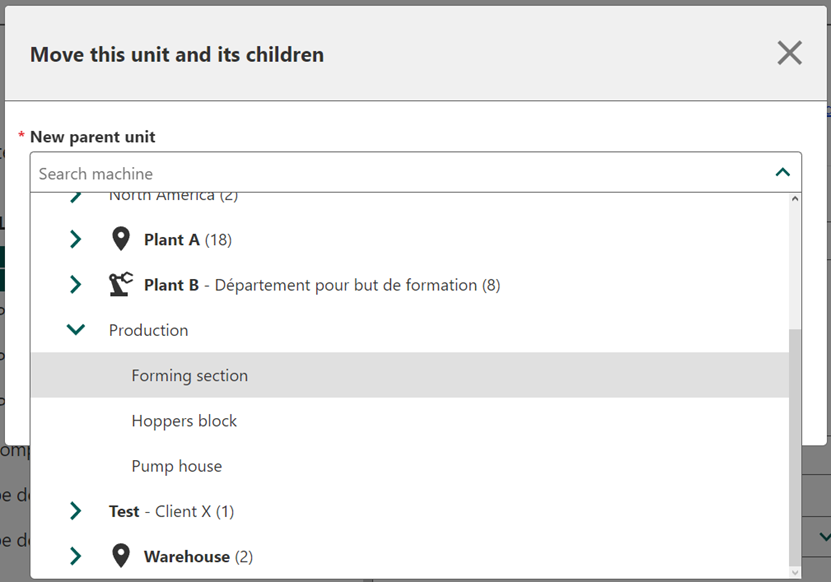Click the Plant A location pin icon

click(120, 240)
